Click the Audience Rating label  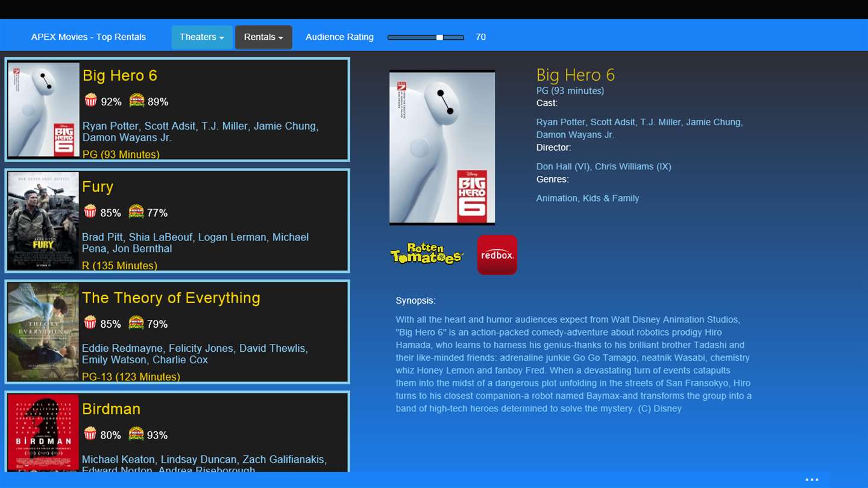click(339, 37)
